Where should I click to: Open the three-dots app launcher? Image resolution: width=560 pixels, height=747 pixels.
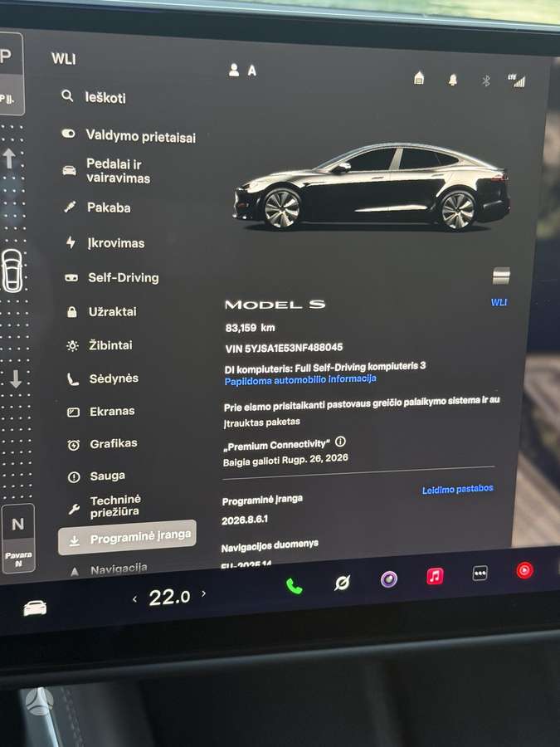pyautogui.click(x=480, y=573)
